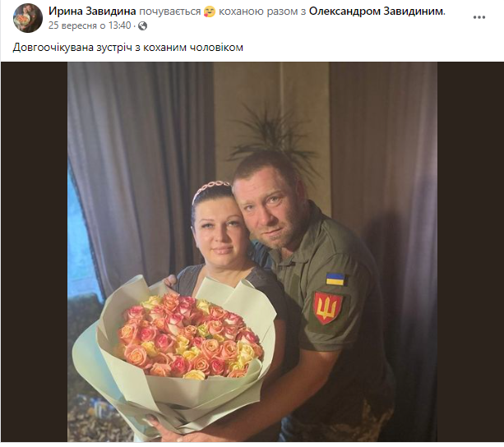504x447 pixels.
Task: Click the Ukrainian flag patch on sleeve
Action: click(336, 279)
